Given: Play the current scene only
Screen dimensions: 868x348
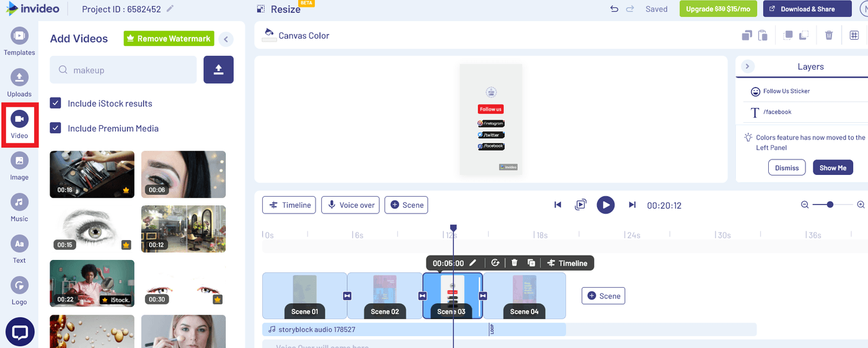Looking at the screenshot, I should 580,205.
